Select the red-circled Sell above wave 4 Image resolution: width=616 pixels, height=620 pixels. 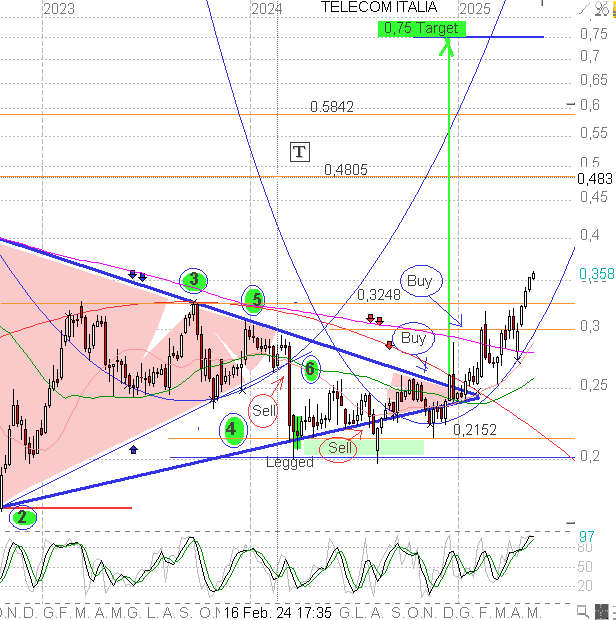[263, 411]
